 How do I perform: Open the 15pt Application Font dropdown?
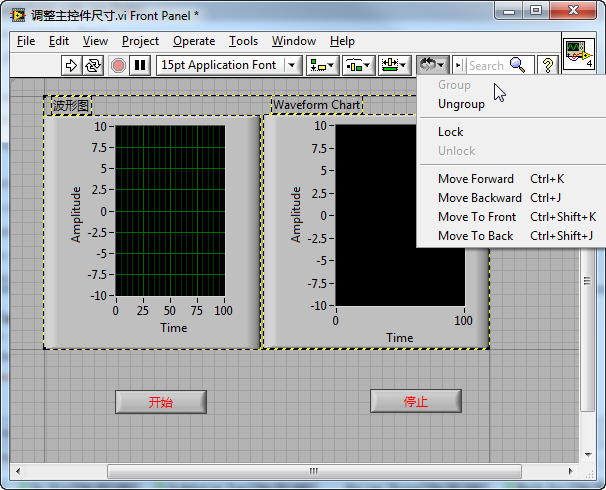pyautogui.click(x=230, y=65)
